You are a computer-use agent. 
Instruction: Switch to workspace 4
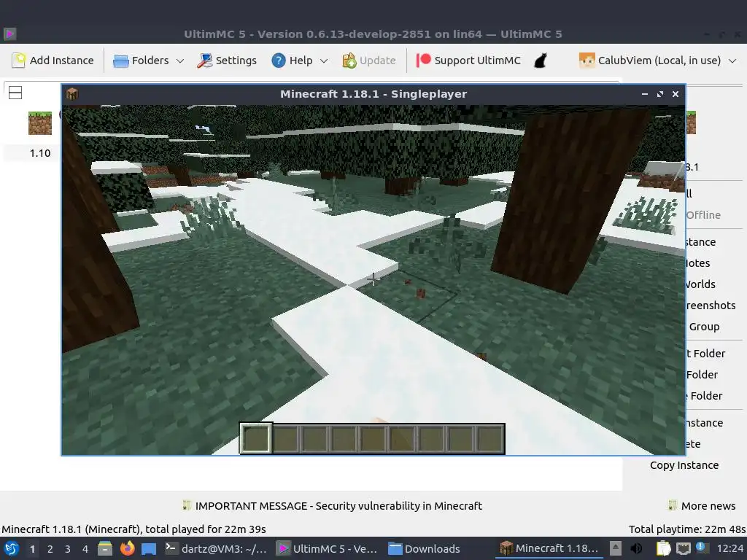tap(85, 549)
